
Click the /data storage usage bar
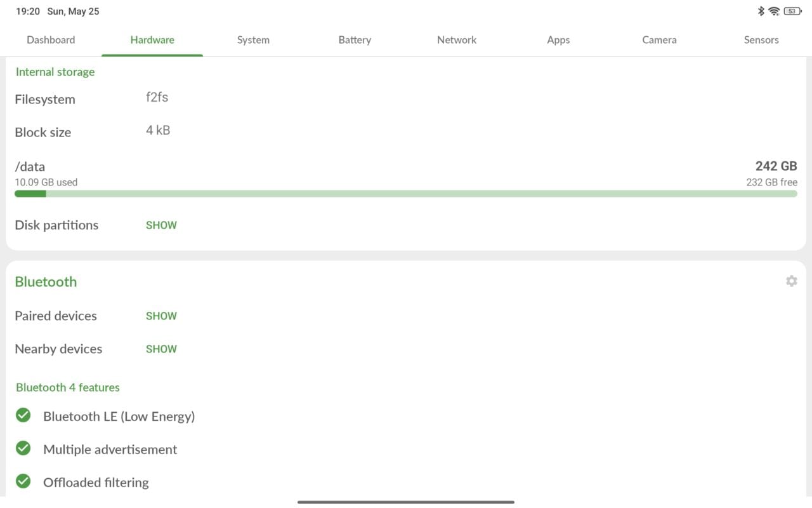pyautogui.click(x=406, y=194)
